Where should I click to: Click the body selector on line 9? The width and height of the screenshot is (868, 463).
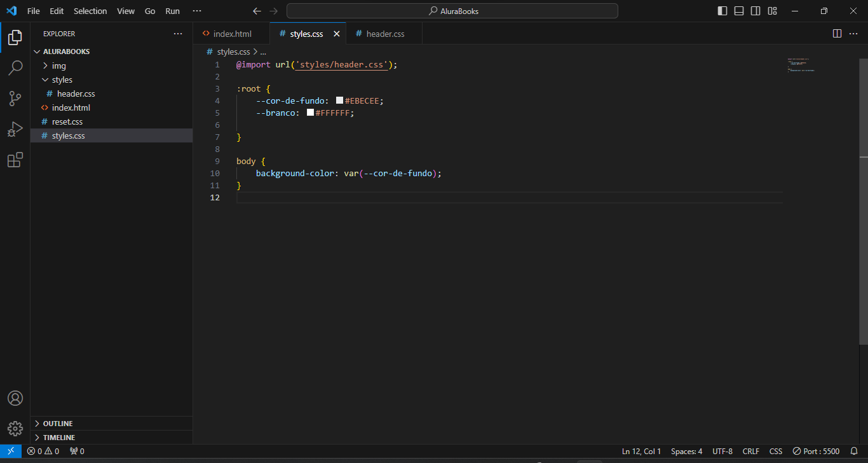click(246, 161)
